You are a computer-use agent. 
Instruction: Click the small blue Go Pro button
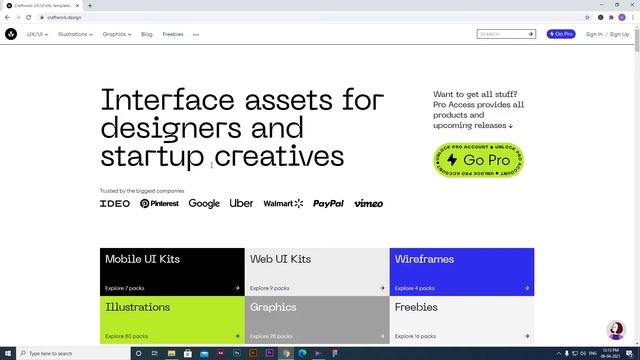561,34
